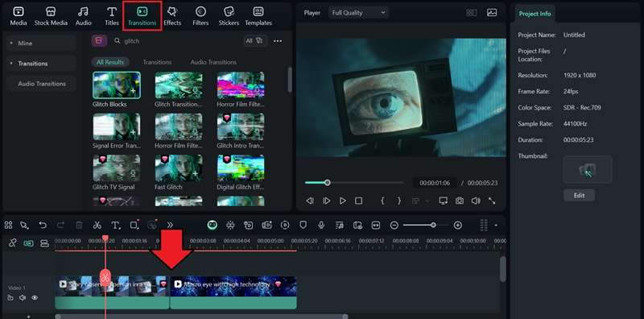Switch to the Audio tab
Viewport: 644px width, 319px height.
click(84, 16)
